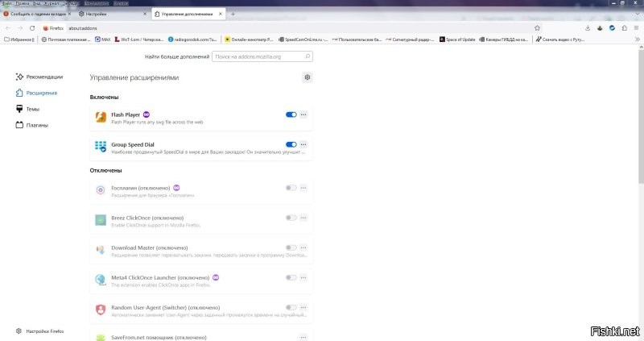This screenshot has width=644, height=341.
Task: Switch to the crash report tab
Action: (x=37, y=14)
